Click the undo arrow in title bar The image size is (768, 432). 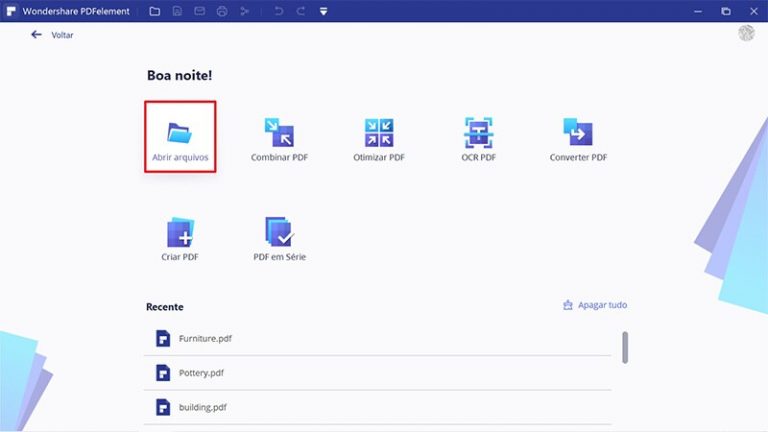click(278, 11)
